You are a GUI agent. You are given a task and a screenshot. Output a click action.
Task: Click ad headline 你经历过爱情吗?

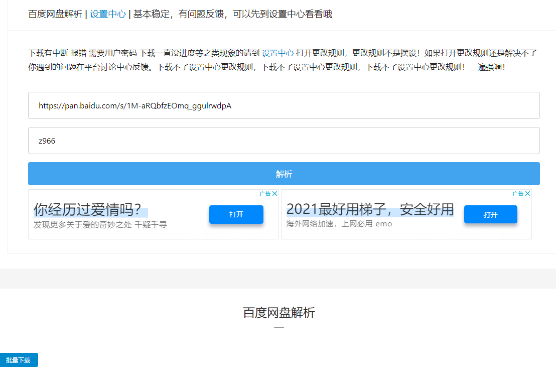[x=88, y=209]
